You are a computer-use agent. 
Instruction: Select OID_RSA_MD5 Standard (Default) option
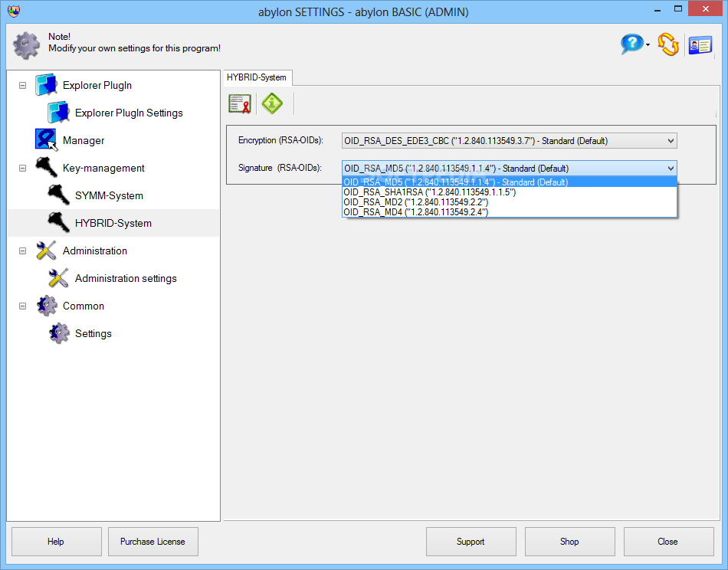(510, 182)
